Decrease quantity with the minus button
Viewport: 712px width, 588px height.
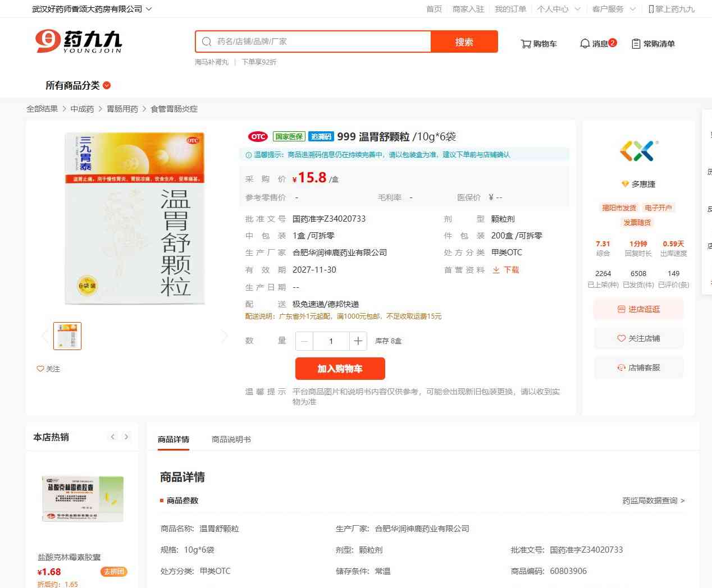[x=304, y=341]
